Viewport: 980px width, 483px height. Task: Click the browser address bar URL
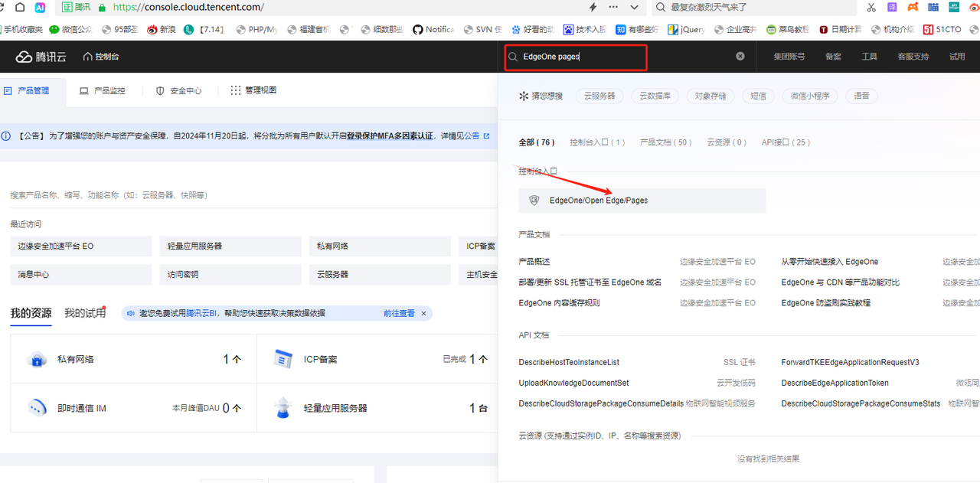coord(188,7)
